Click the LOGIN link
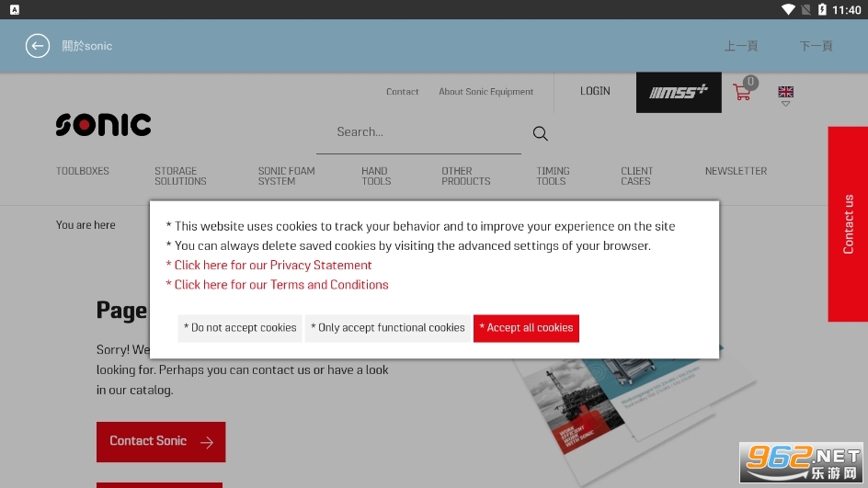 (x=595, y=91)
